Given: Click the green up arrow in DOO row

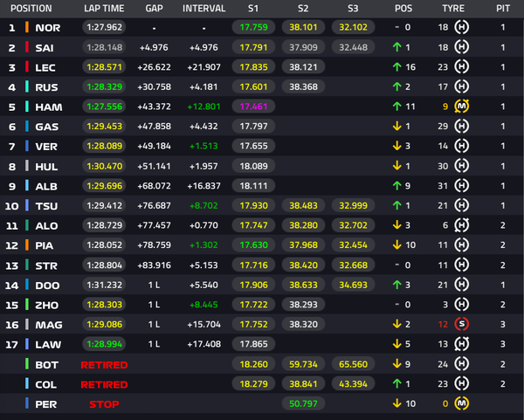Looking at the screenshot, I should click(397, 285).
